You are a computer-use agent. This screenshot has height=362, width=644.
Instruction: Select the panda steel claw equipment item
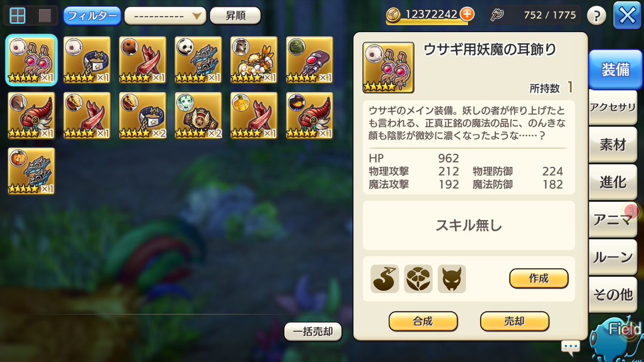[198, 60]
